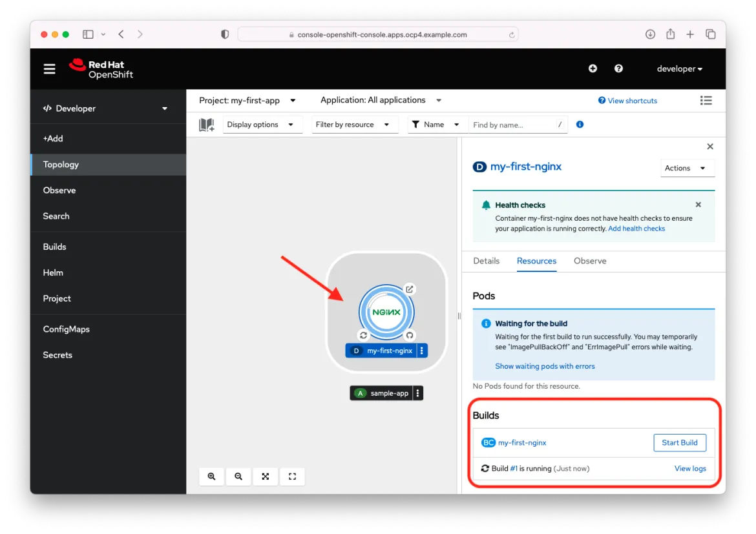Click Add health checks link
756x534 pixels.
tap(636, 228)
